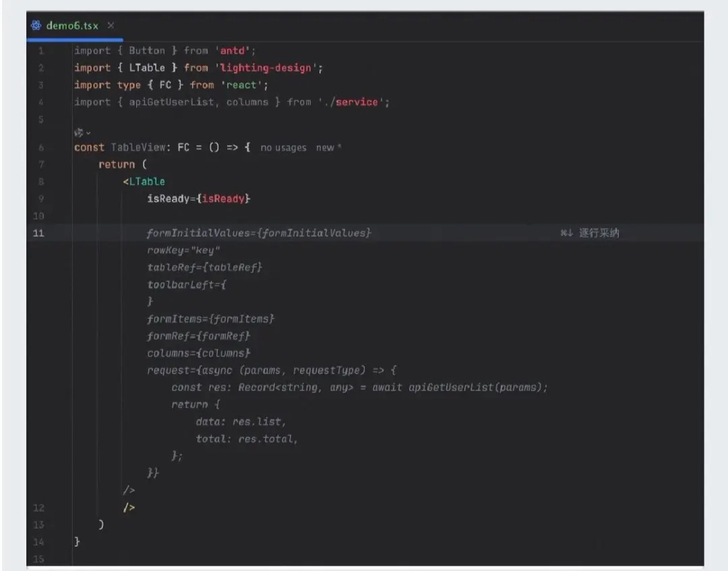Screen dimensions: 728x571
Task: Open the AI assistant icon above TableView
Action: [78, 133]
